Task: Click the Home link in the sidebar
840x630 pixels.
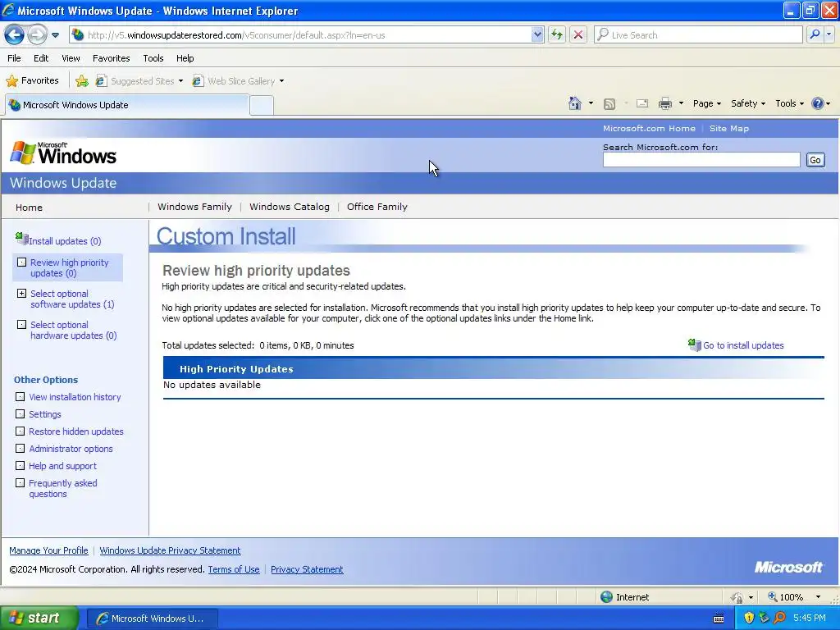Action: click(29, 208)
